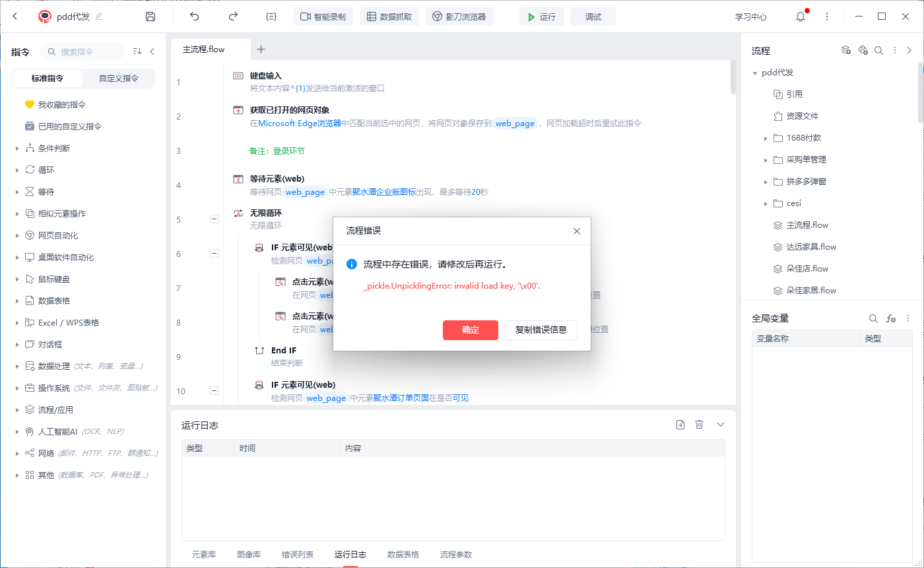Click the 复制错误信息 button
Image resolution: width=924 pixels, height=568 pixels.
(x=541, y=330)
